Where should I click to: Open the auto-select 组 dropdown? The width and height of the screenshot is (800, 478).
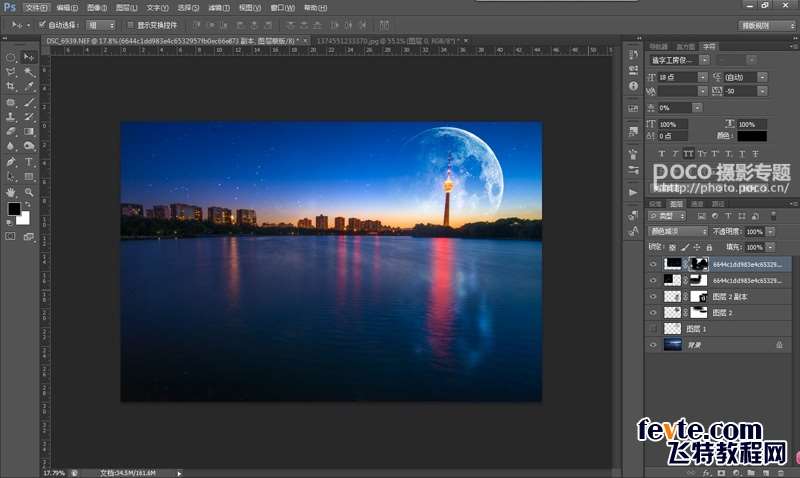pyautogui.click(x=101, y=25)
